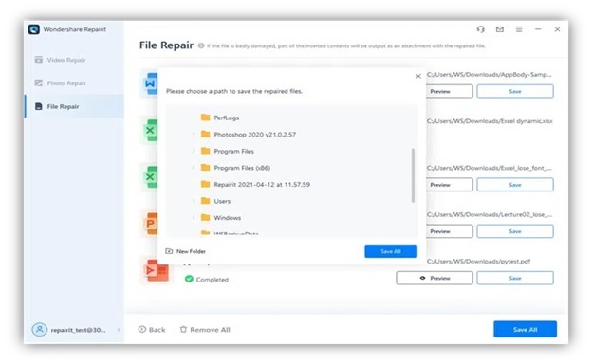Screen dimensions: 592x364
Task: Click the File Repair document icon
Action: (39, 106)
